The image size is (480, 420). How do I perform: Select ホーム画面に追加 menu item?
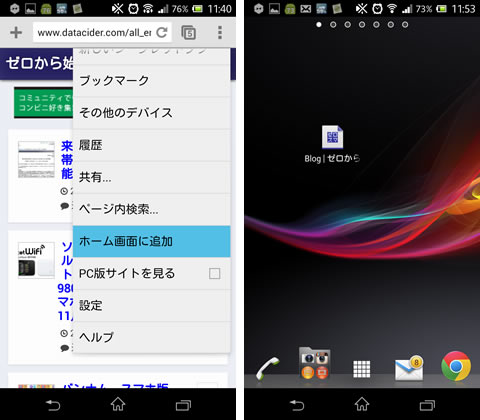click(x=152, y=241)
